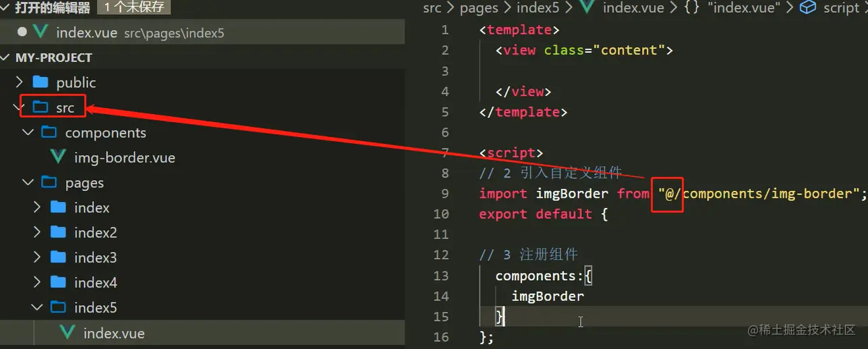Viewport: 868px width, 349px height.
Task: Click the components: key on line 13
Action: point(540,275)
